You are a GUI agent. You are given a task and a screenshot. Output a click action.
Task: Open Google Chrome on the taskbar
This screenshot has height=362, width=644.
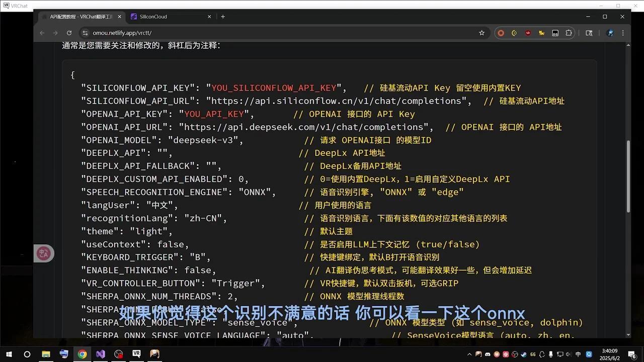tap(82, 354)
